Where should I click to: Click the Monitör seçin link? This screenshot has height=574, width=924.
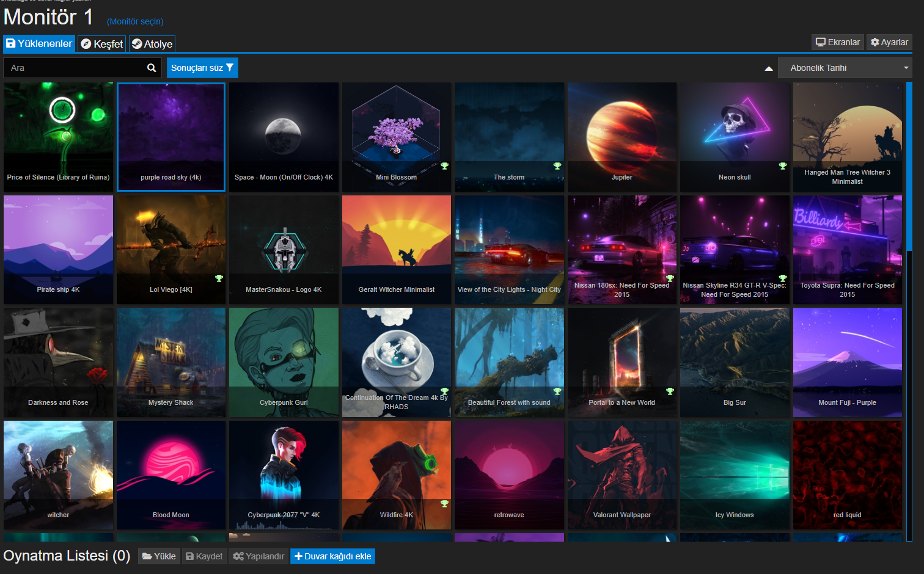(135, 21)
